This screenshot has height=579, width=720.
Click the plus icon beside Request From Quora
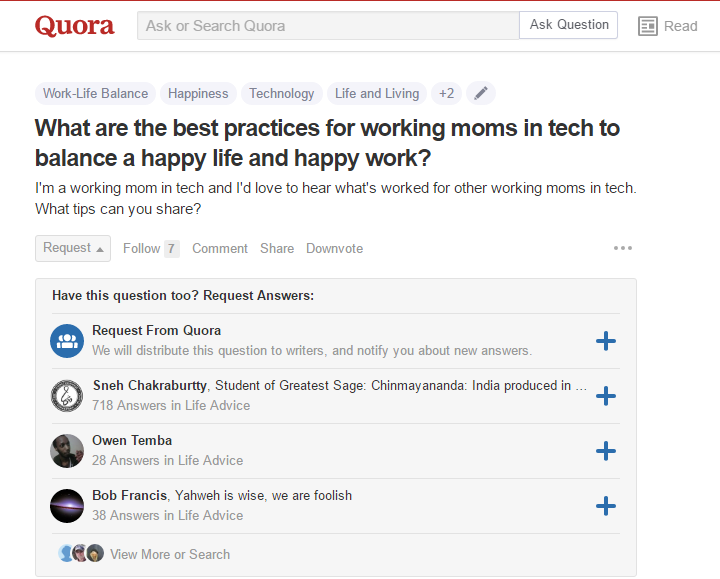606,341
